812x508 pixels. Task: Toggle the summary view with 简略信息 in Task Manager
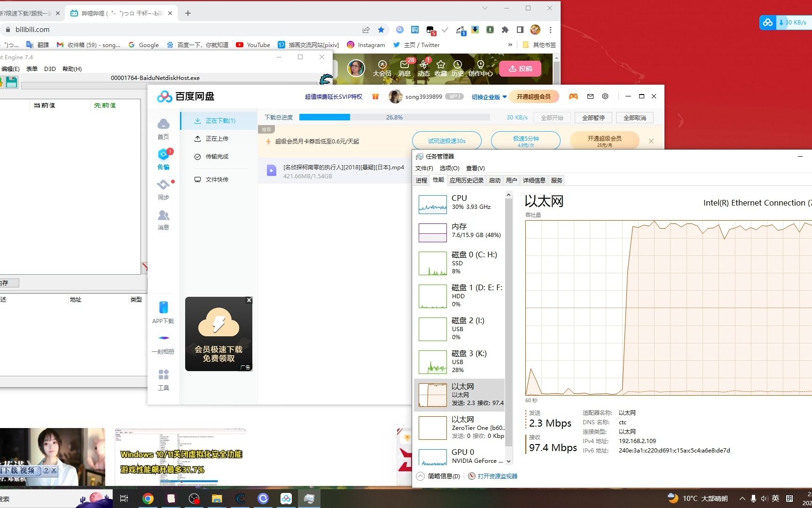(x=438, y=476)
